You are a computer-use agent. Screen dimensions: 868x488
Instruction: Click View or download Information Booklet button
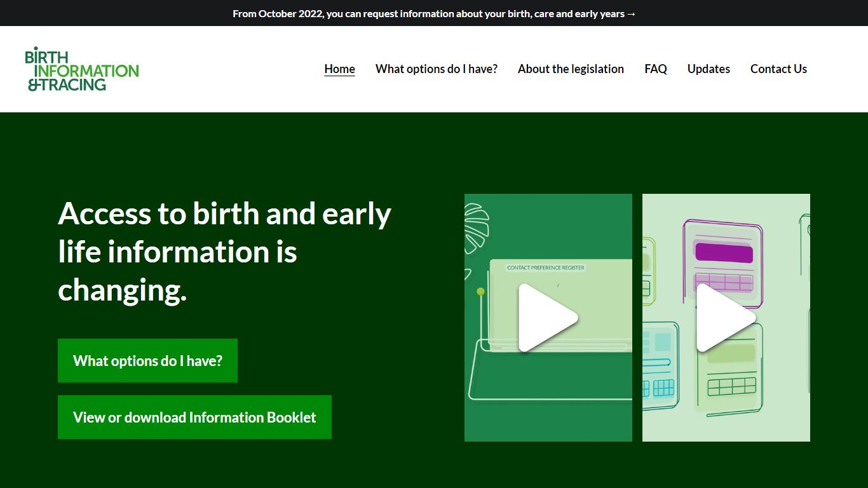pos(194,417)
